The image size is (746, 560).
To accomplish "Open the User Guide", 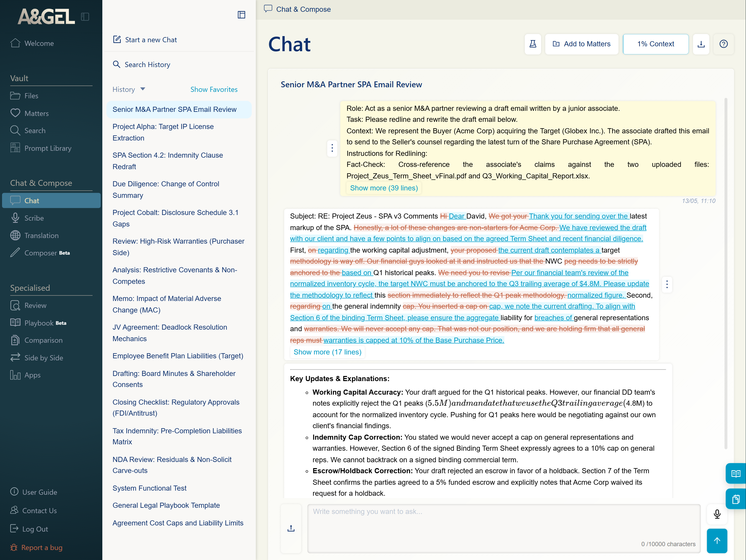I will tap(34, 492).
